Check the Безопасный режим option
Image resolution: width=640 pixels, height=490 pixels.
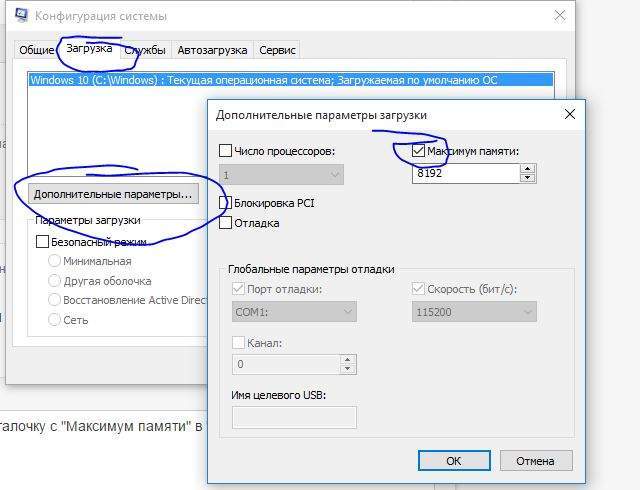point(42,241)
